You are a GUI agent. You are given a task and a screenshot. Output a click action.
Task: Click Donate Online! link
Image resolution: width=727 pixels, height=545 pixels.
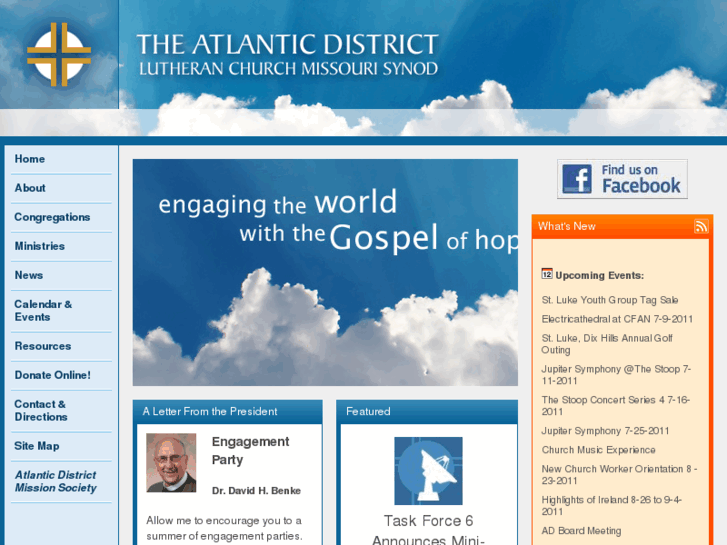[x=52, y=375]
